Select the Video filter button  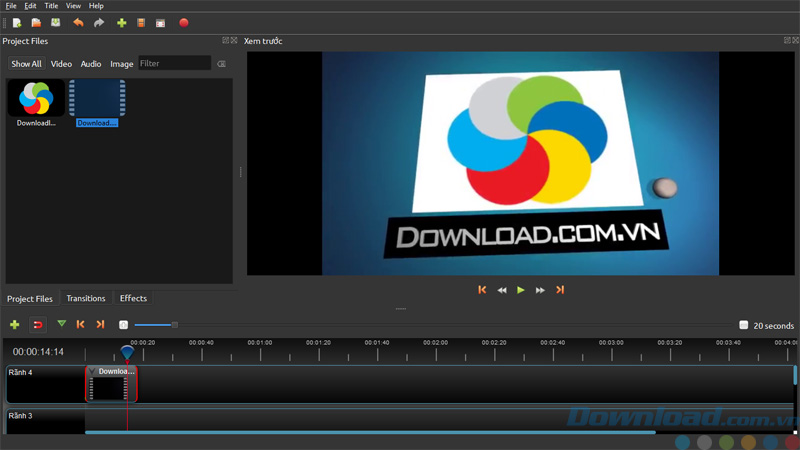coord(61,64)
